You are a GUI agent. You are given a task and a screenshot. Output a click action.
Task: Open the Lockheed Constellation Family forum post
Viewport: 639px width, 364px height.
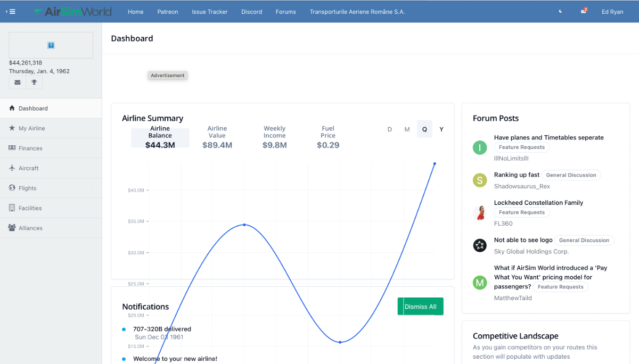point(538,203)
